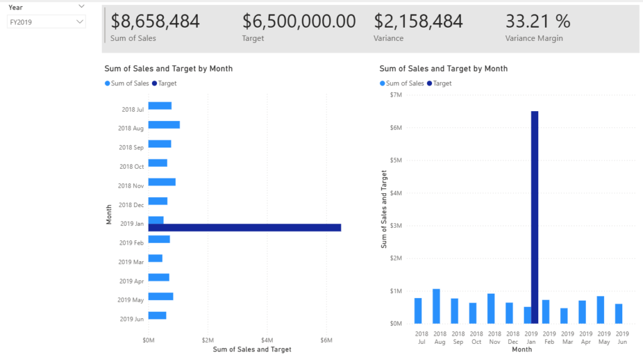Click Target legend marker in right column chart
This screenshot has width=643, height=364.
430,83
